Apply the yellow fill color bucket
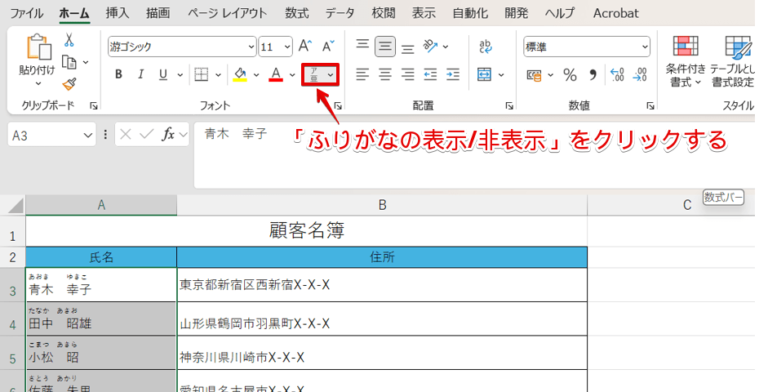Screen dimensions: 768x392 pyautogui.click(x=240, y=74)
